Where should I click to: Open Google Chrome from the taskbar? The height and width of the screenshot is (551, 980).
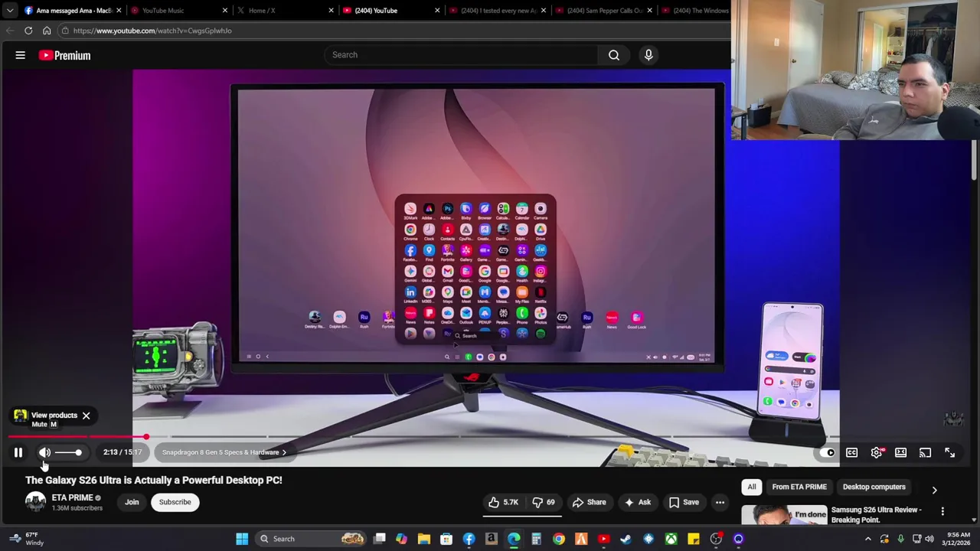(x=559, y=539)
